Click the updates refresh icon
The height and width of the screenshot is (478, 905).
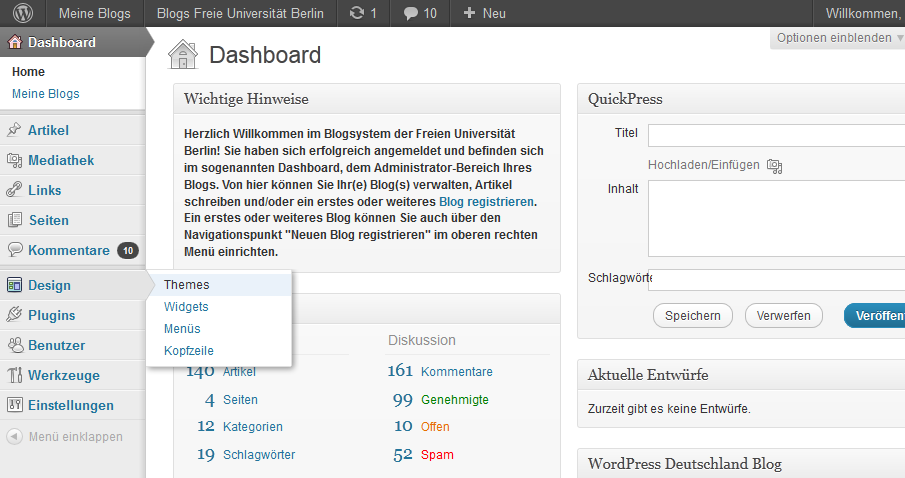357,14
